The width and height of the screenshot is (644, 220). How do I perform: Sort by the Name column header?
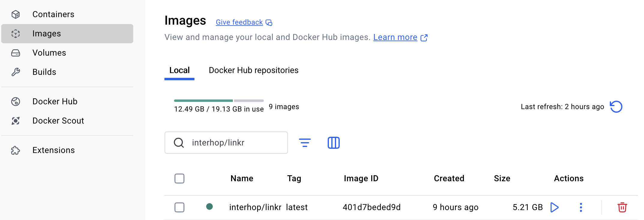point(242,179)
